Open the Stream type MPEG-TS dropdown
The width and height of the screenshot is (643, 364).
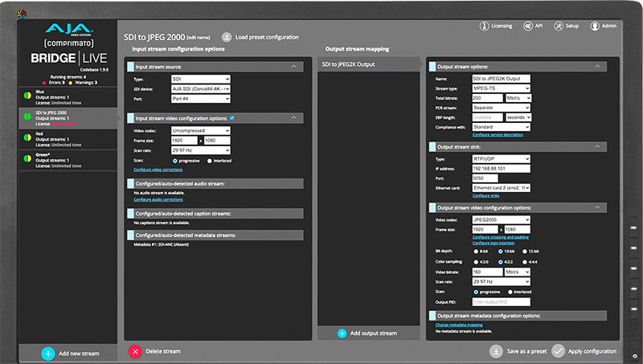tap(501, 88)
